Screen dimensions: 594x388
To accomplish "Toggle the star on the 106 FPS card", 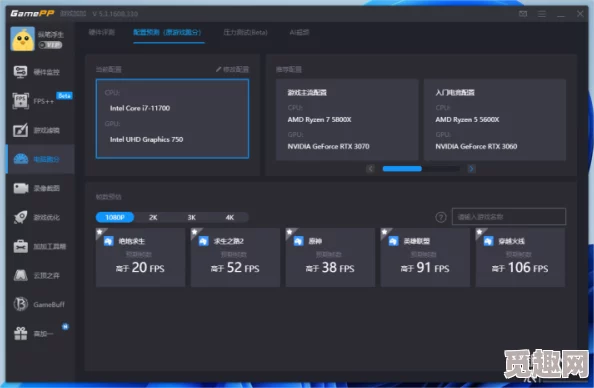I will (x=480, y=232).
